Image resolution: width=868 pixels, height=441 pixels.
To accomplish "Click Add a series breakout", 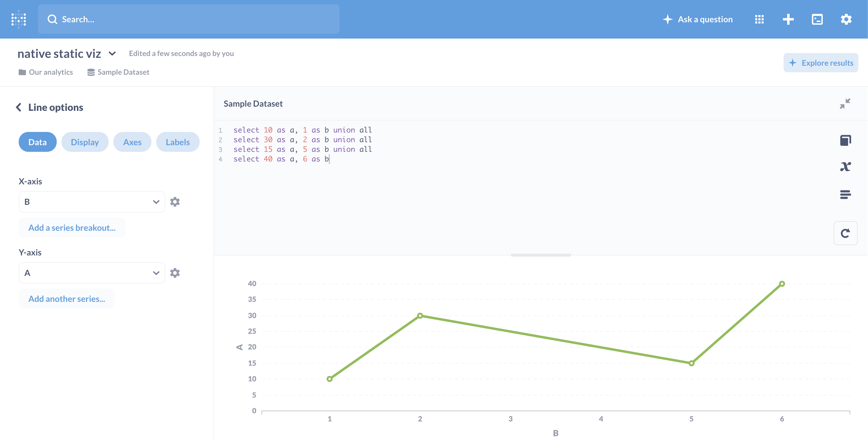I will (72, 227).
